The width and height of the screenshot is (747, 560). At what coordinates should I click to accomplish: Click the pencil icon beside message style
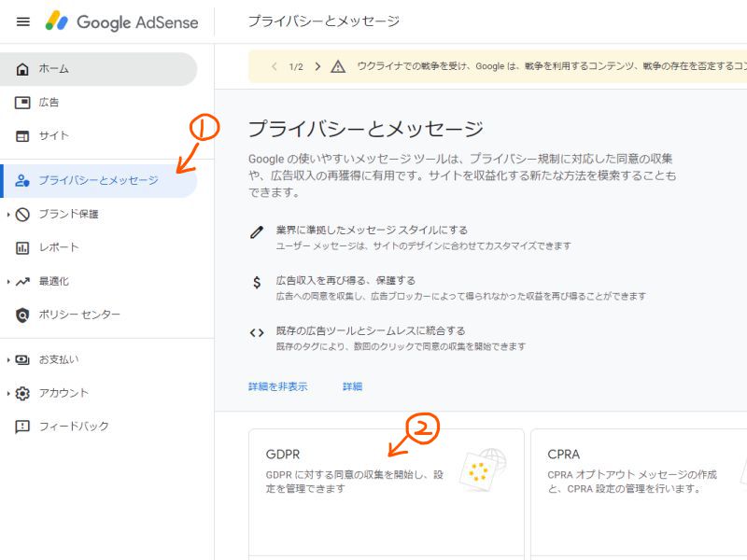[x=257, y=231]
